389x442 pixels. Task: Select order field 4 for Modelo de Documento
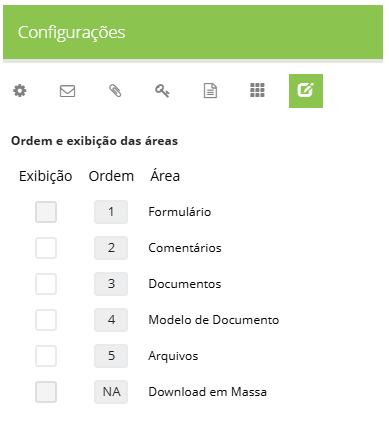tap(111, 320)
